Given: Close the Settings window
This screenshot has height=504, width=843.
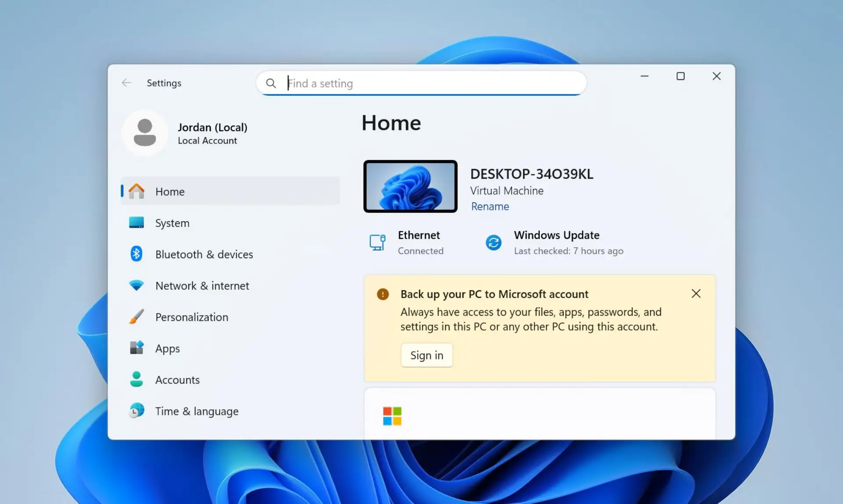Looking at the screenshot, I should tap(717, 76).
